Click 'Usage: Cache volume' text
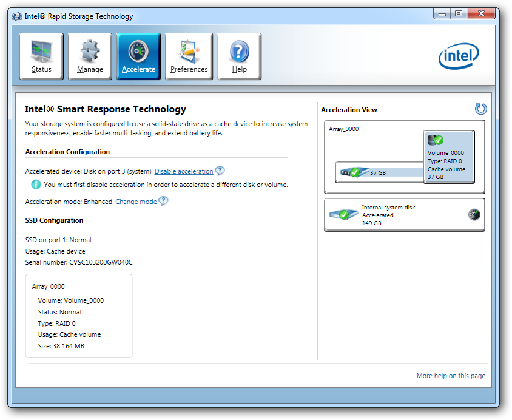The width and height of the screenshot is (512, 420). 69,334
